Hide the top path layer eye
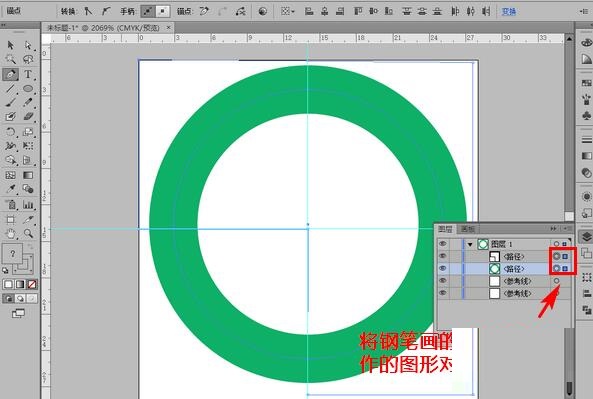Screen dimensions: 593x399 click(x=442, y=256)
